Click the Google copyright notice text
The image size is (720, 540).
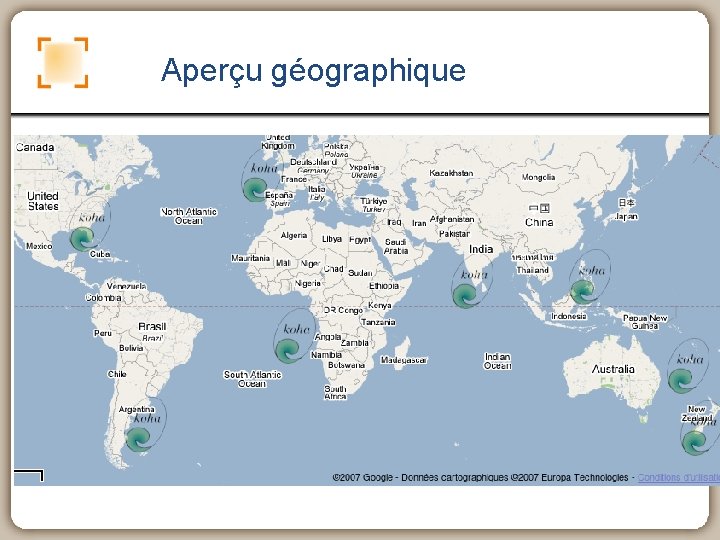[480, 478]
